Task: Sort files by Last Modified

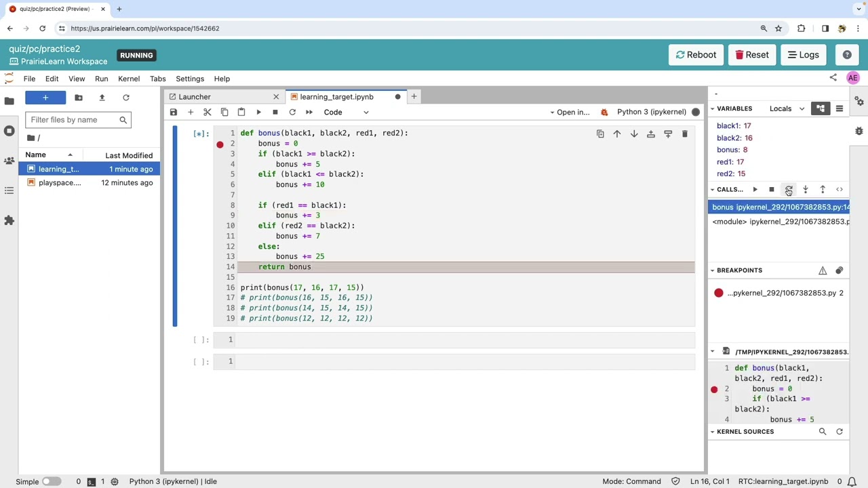Action: (x=129, y=155)
